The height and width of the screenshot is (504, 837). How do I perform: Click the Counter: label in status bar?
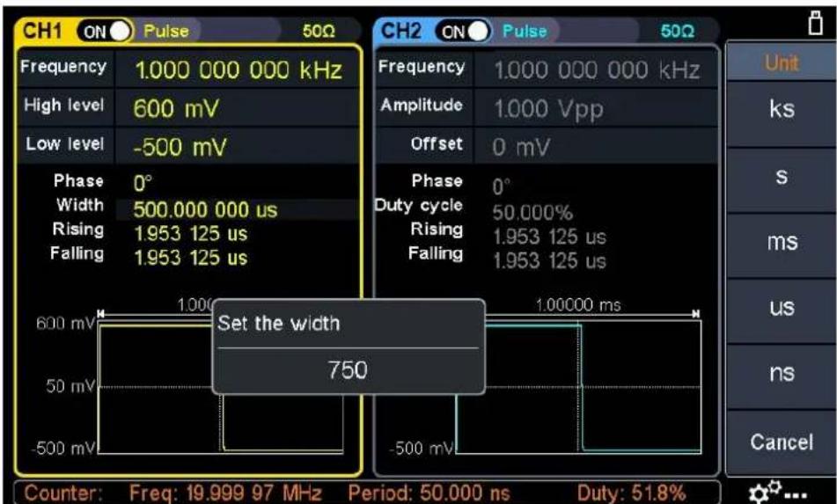[x=63, y=493]
